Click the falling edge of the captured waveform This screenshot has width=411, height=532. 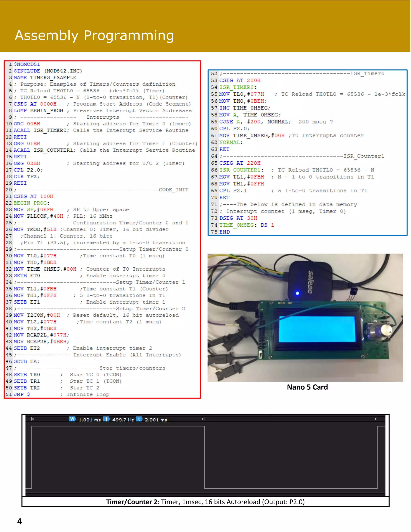(x=204, y=457)
